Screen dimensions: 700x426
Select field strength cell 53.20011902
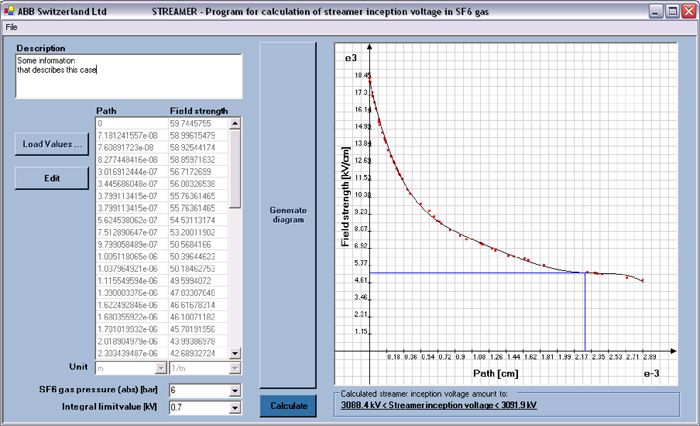pos(198,233)
